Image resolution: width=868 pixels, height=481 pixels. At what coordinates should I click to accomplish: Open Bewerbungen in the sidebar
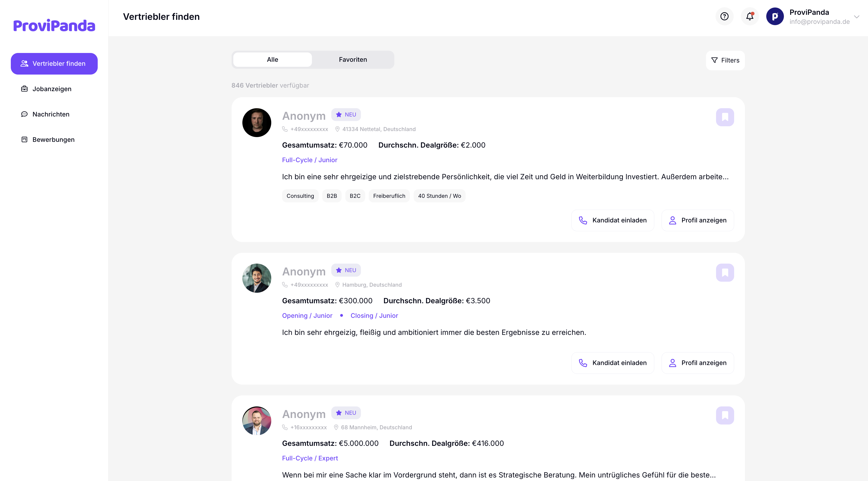53,139
